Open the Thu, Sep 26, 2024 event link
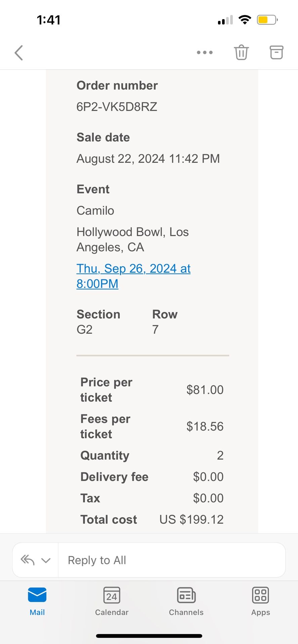This screenshot has width=298, height=644. [133, 276]
